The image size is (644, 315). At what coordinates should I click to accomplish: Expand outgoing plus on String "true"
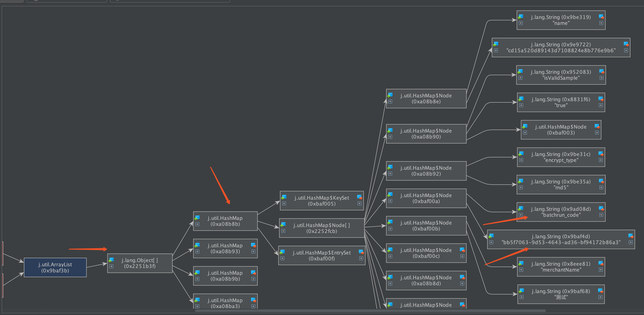(x=601, y=105)
